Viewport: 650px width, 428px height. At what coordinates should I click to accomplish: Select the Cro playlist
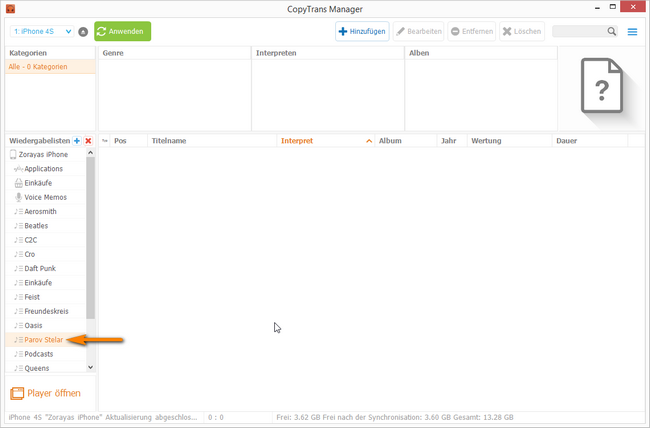(x=46, y=254)
